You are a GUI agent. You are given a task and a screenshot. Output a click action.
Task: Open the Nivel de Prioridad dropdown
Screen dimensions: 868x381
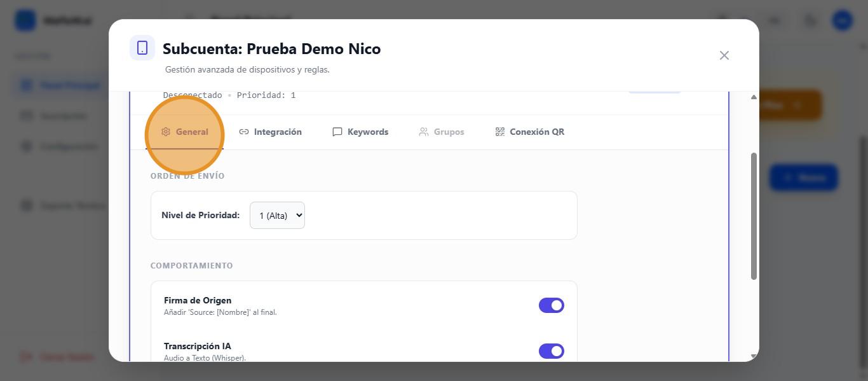[x=277, y=216]
